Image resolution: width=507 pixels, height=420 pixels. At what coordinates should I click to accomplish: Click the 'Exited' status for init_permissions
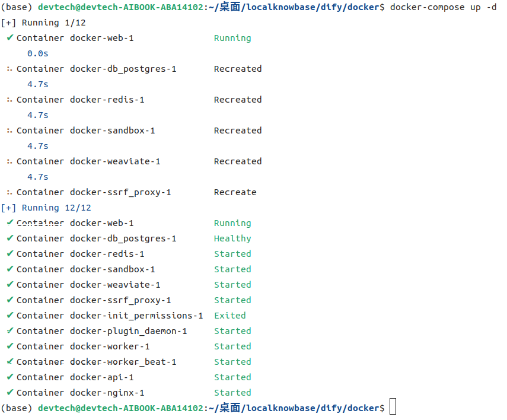pyautogui.click(x=230, y=316)
